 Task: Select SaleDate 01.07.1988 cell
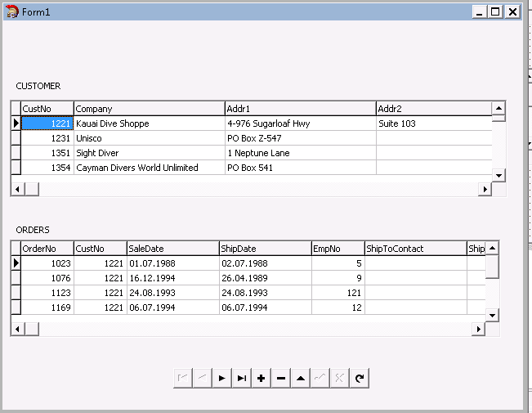pyautogui.click(x=173, y=263)
